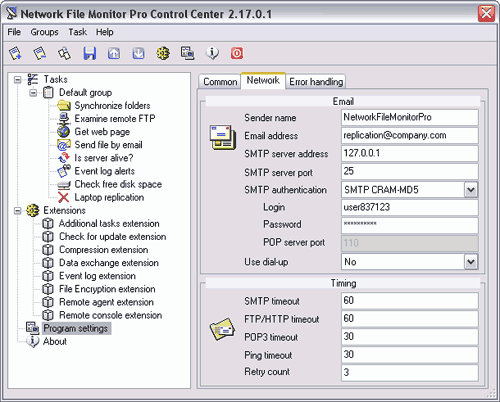Click the Default group clipboard icon
Viewport: 500px width, 402px height.
[x=48, y=92]
